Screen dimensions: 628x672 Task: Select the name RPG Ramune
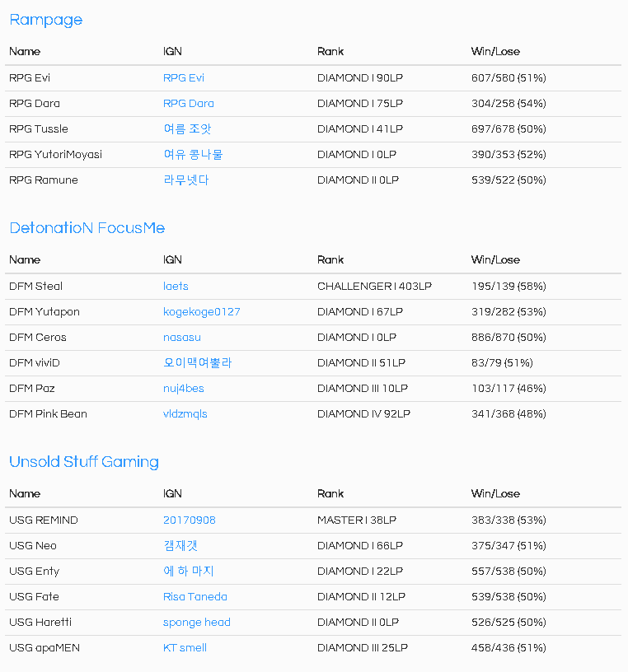(x=44, y=180)
